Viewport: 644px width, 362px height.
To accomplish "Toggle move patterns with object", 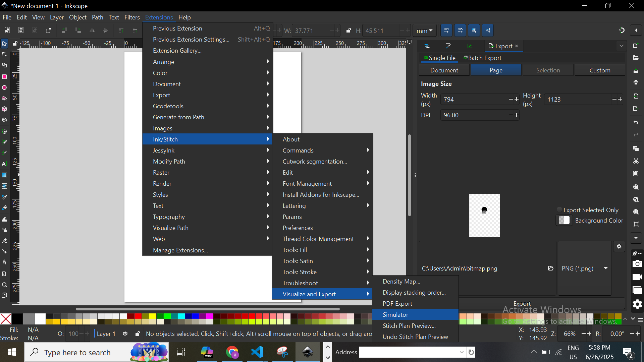I will [x=488, y=31].
